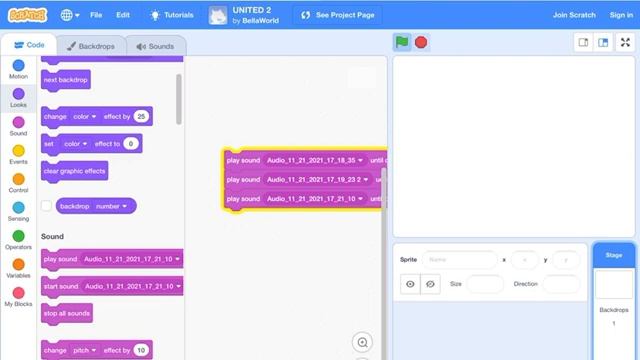The width and height of the screenshot is (640, 360).
Task: Enter full screen stage mode
Action: click(x=625, y=42)
